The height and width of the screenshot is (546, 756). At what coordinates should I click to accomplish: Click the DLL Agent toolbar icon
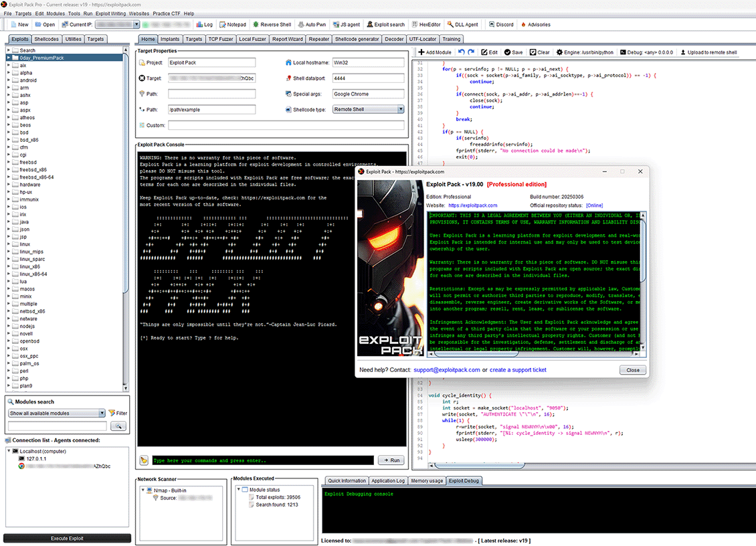452,25
